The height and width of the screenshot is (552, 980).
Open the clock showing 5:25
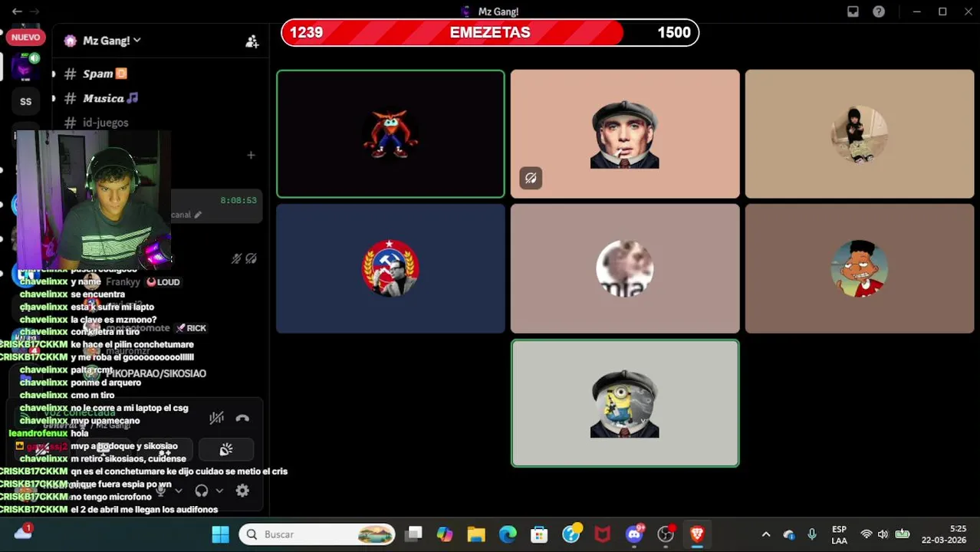943,534
